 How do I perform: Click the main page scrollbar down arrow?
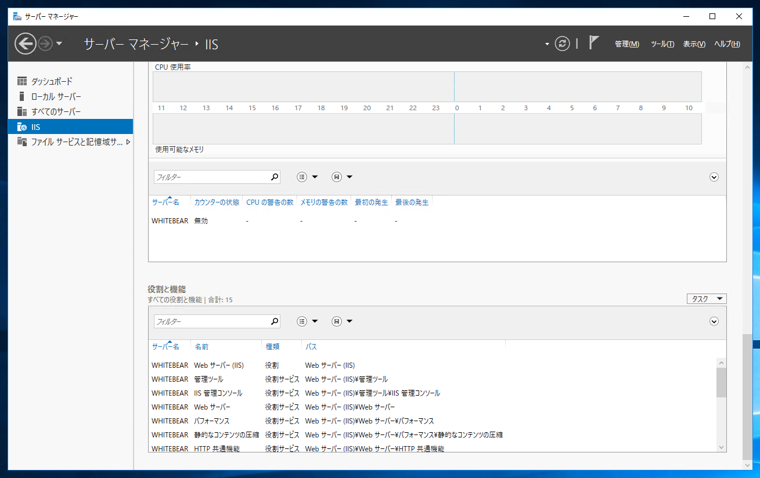click(747, 465)
